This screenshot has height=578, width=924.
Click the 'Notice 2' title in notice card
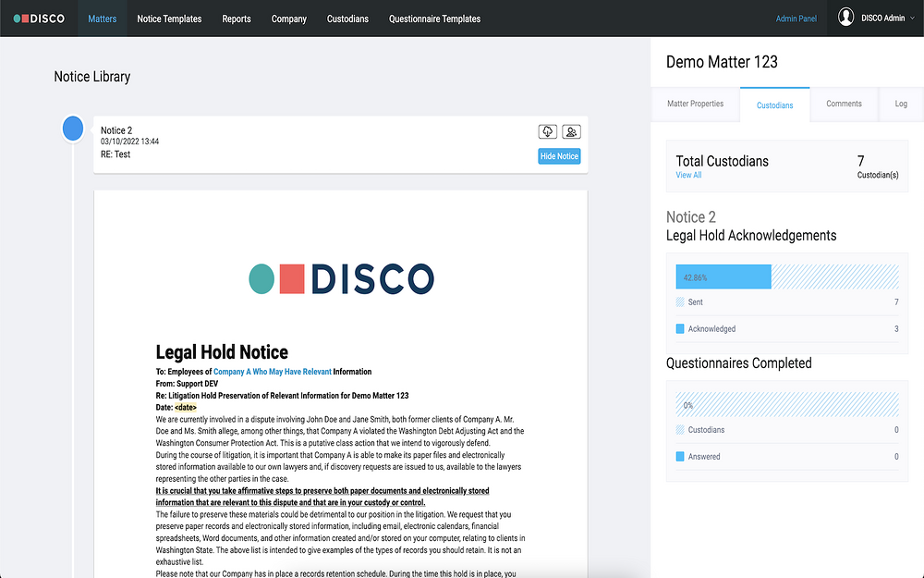coord(116,130)
